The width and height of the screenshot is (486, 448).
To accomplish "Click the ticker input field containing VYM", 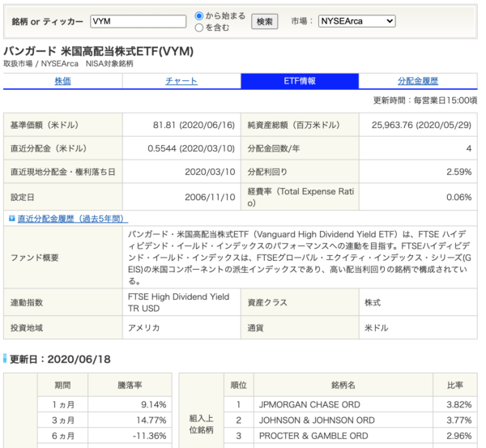I will click(x=139, y=21).
